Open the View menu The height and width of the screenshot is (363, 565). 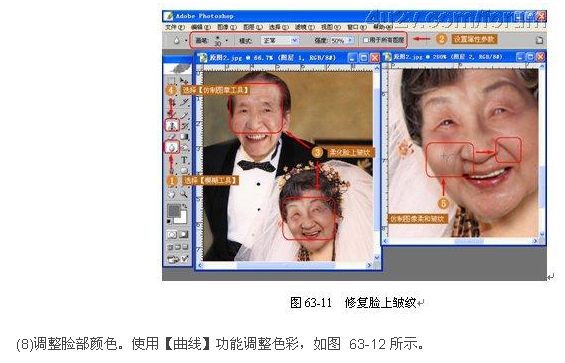[x=330, y=27]
